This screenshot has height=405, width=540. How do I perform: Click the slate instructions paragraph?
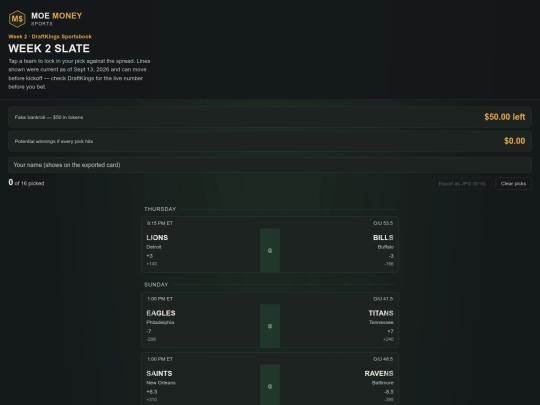(x=79, y=74)
